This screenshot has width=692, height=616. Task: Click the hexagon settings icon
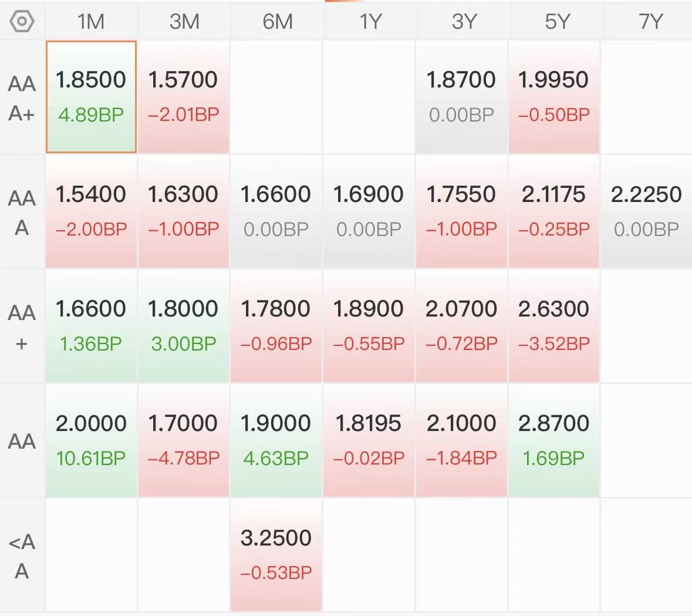point(22,22)
